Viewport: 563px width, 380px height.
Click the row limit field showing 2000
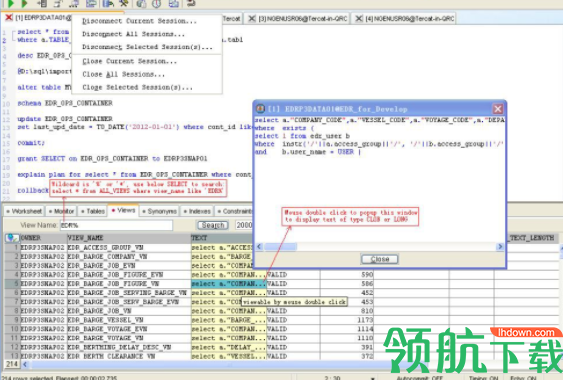pyautogui.click(x=244, y=225)
